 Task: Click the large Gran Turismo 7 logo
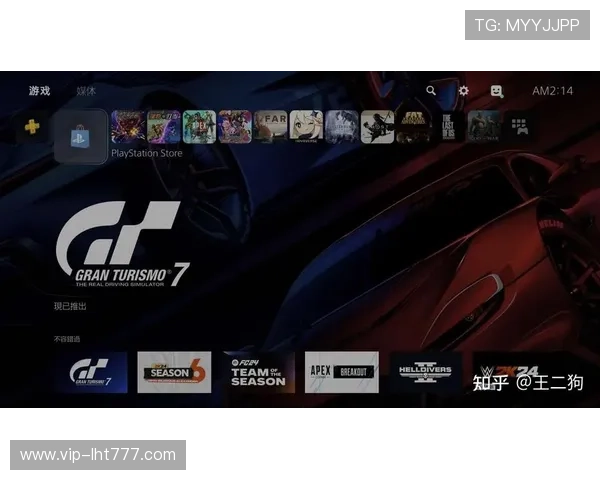click(120, 246)
